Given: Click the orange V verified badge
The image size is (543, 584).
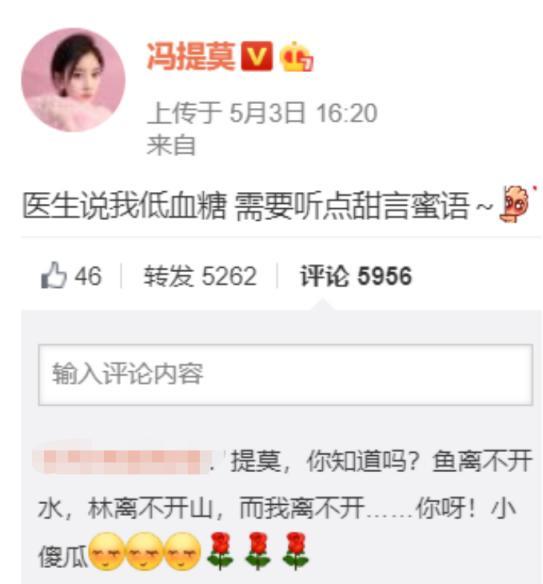Looking at the screenshot, I should coord(257,57).
